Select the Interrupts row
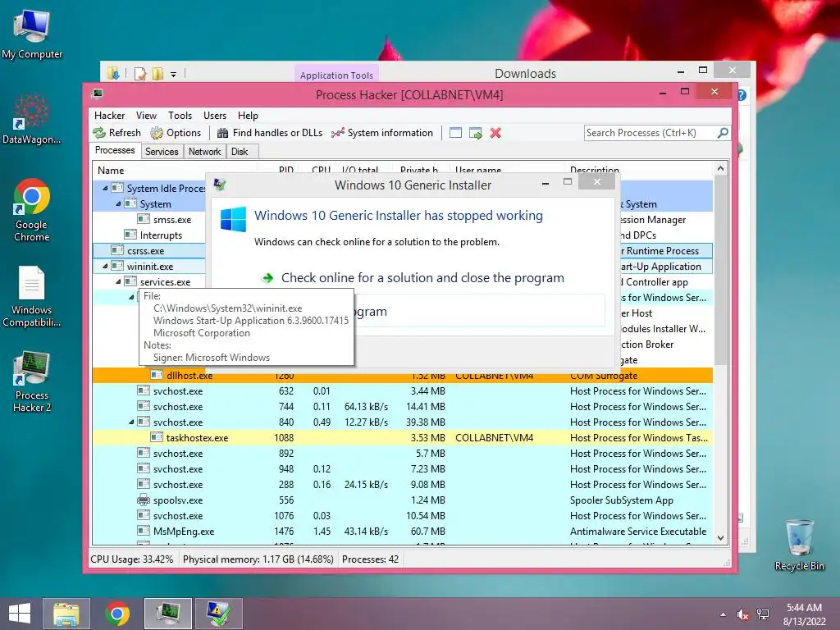The image size is (840, 630). [161, 235]
